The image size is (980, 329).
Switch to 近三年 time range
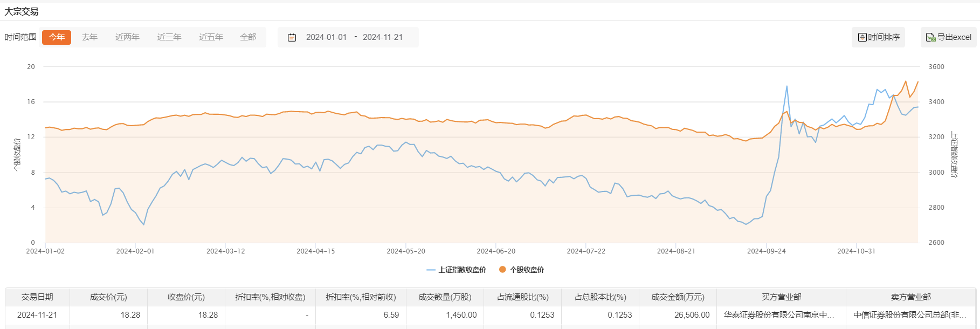click(x=169, y=37)
